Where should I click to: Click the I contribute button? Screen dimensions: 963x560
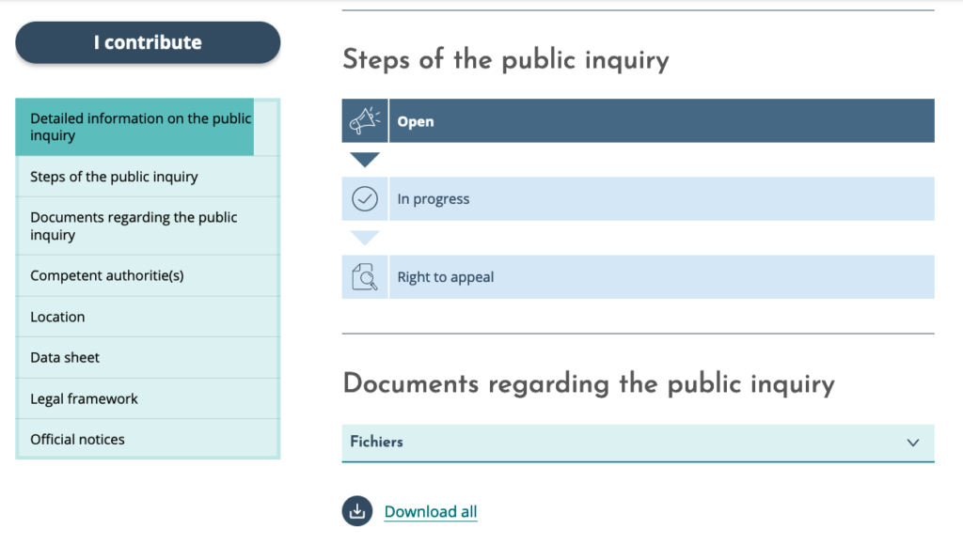148,42
